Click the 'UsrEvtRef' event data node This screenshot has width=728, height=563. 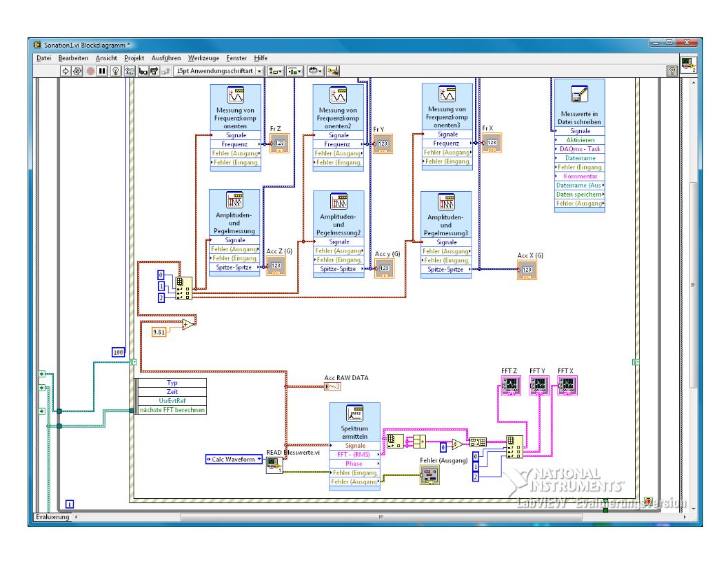172,400
